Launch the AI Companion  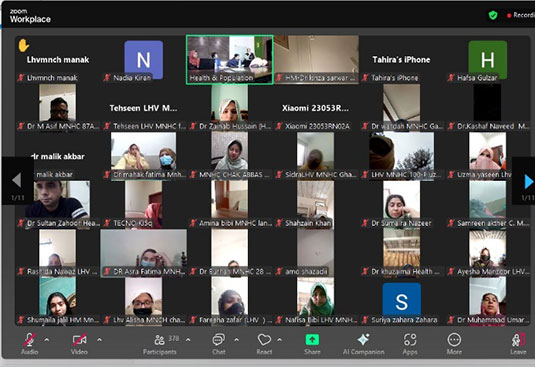point(363,340)
